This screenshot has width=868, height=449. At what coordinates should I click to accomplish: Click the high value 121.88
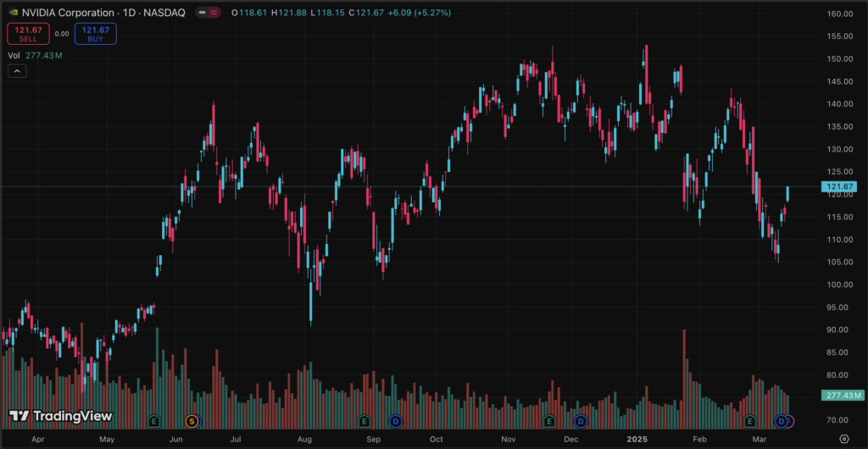292,12
